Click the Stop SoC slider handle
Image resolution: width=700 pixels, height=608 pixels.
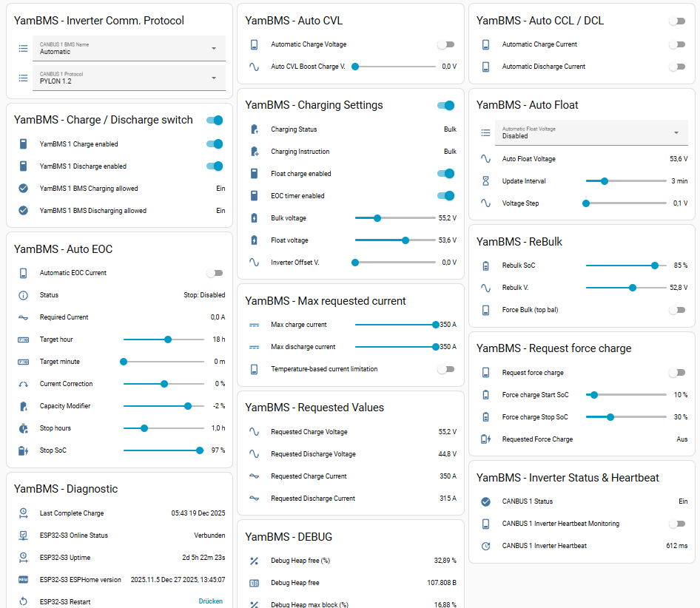200,450
